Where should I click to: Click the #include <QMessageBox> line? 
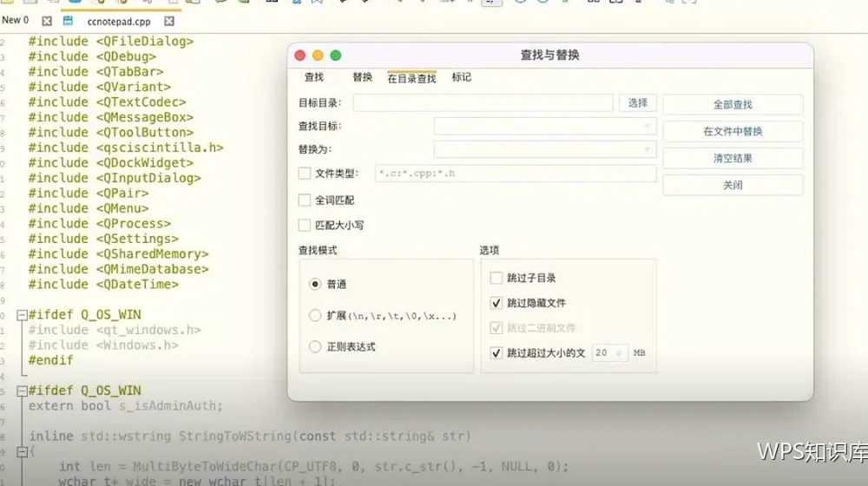[111, 117]
